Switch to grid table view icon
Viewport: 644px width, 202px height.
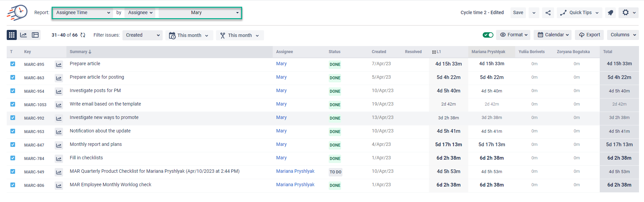point(12,35)
